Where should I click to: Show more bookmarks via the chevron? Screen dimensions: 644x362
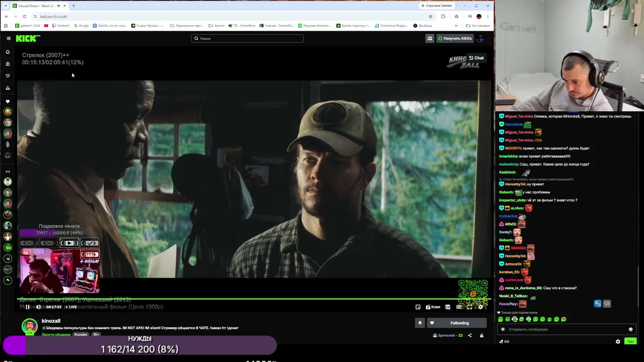[456, 26]
